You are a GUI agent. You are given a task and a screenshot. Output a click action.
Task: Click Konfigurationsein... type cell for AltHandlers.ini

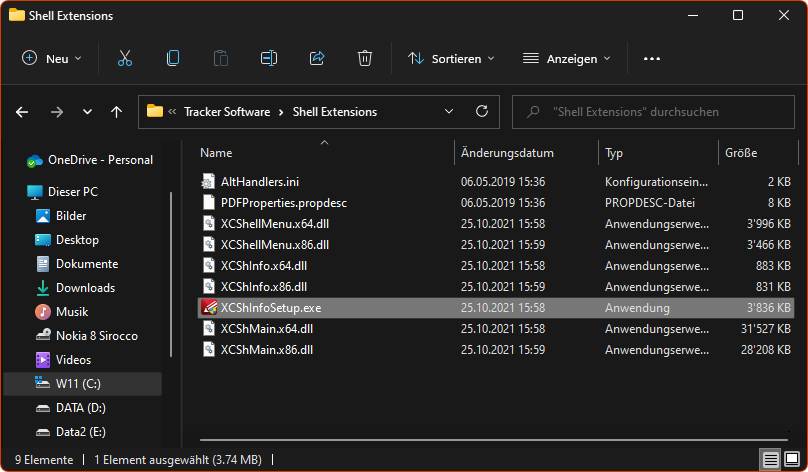tap(656, 181)
